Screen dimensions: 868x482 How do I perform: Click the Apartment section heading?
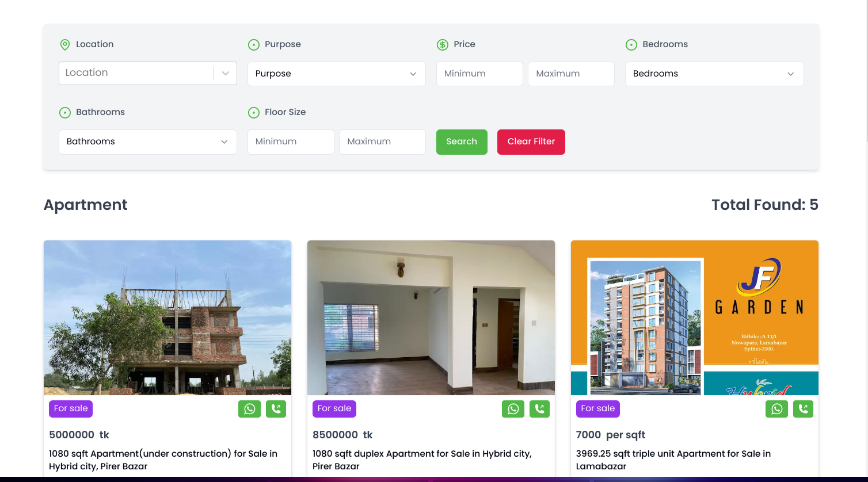pyautogui.click(x=85, y=205)
